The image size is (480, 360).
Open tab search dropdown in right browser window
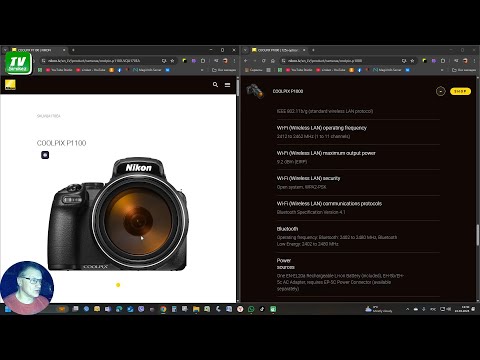coord(245,50)
